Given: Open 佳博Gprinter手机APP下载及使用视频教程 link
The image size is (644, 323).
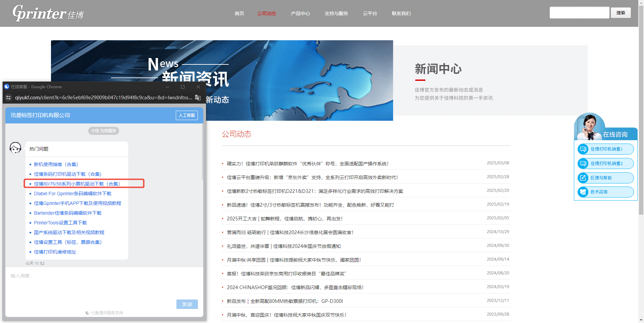Looking at the screenshot, I should [77, 203].
